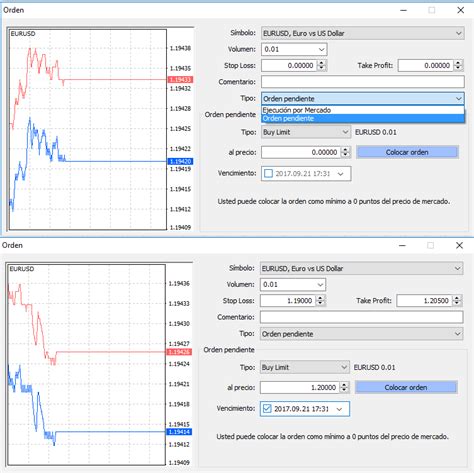Click Stop Loss field showing 0.00000
Image resolution: width=474 pixels, height=473 pixels.
pyautogui.click(x=289, y=66)
